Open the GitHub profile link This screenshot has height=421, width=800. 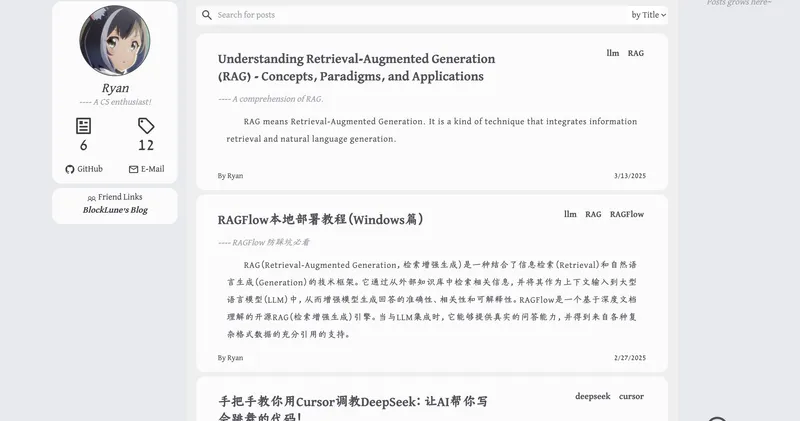[x=84, y=169]
